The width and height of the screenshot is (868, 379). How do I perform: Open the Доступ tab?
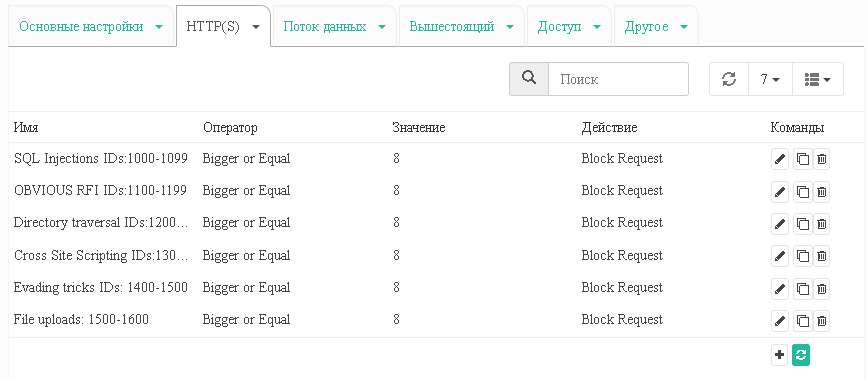[569, 27]
